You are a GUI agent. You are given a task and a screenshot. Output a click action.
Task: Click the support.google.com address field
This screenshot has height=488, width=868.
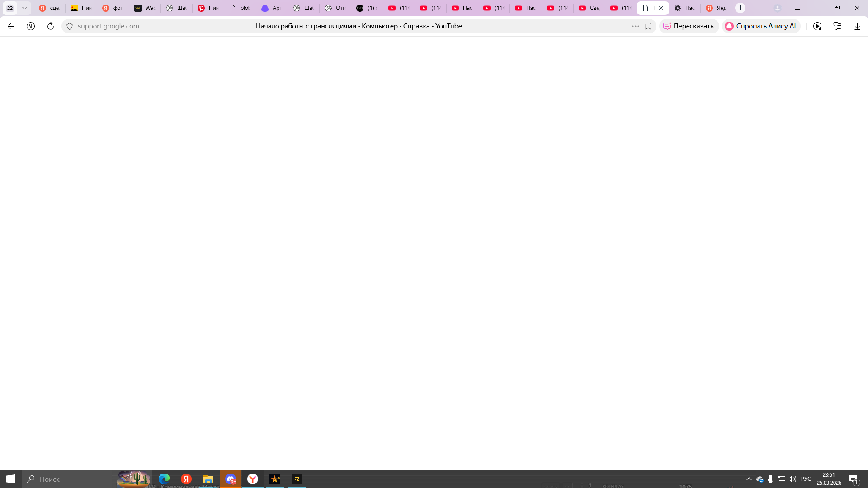click(x=108, y=26)
